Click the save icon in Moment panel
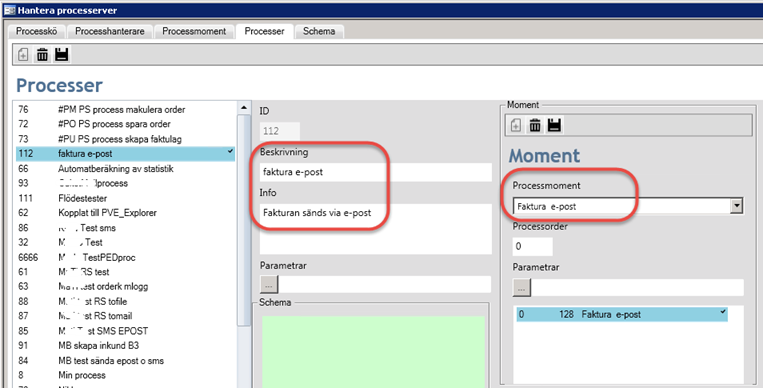Screen dimensions: 763x388 pos(554,126)
